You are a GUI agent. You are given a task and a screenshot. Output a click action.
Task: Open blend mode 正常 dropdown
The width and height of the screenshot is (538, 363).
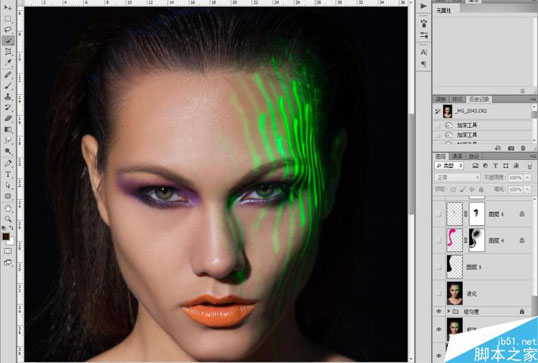click(457, 177)
